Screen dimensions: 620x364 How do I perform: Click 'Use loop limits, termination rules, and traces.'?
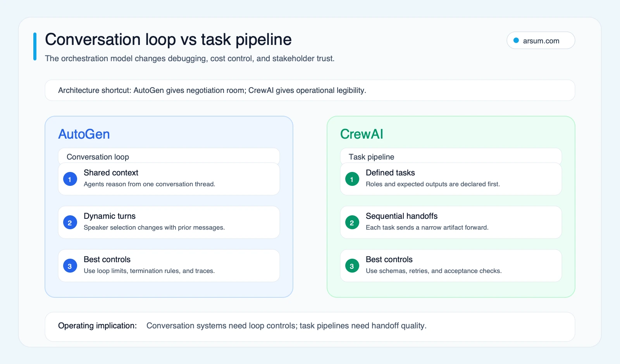click(149, 271)
